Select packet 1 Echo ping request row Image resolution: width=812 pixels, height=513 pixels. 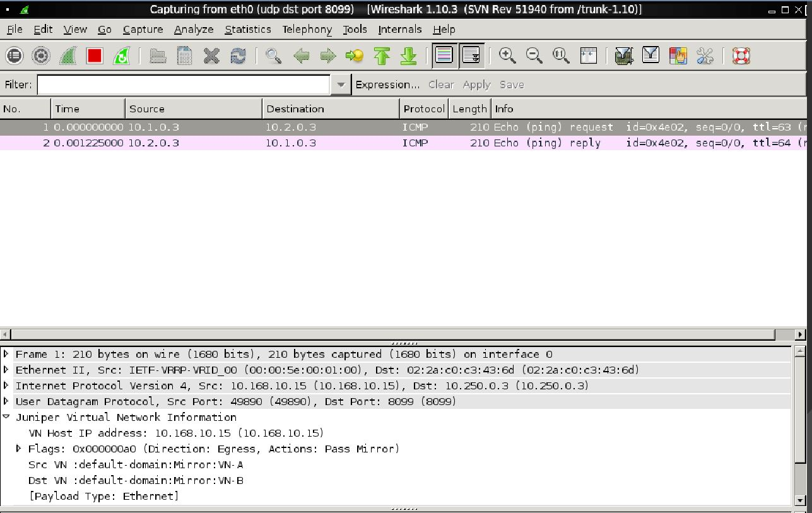403,127
